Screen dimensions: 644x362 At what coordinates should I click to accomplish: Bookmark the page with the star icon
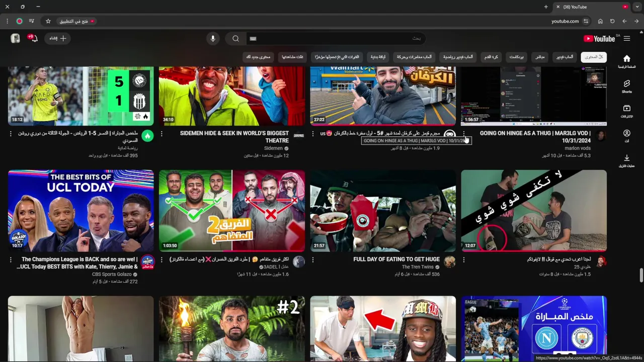[48, 21]
